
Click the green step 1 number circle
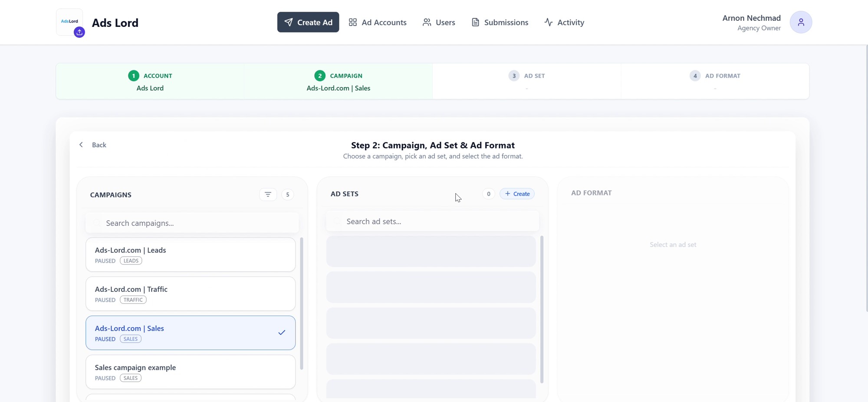tap(134, 76)
